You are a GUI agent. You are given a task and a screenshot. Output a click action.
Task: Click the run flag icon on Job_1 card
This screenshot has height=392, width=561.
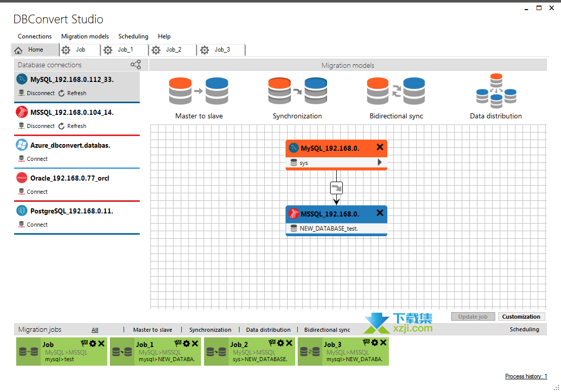178,343
